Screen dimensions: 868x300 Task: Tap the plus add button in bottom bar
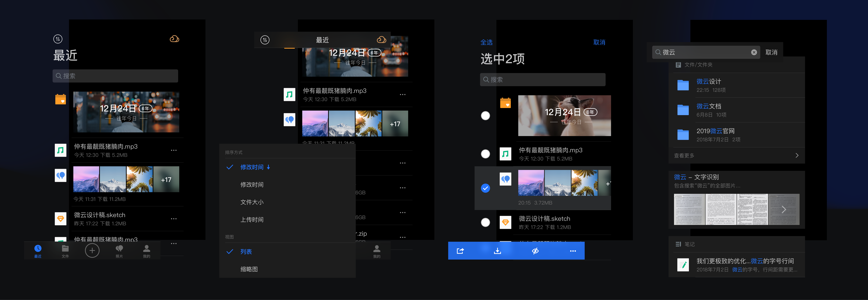click(x=92, y=250)
